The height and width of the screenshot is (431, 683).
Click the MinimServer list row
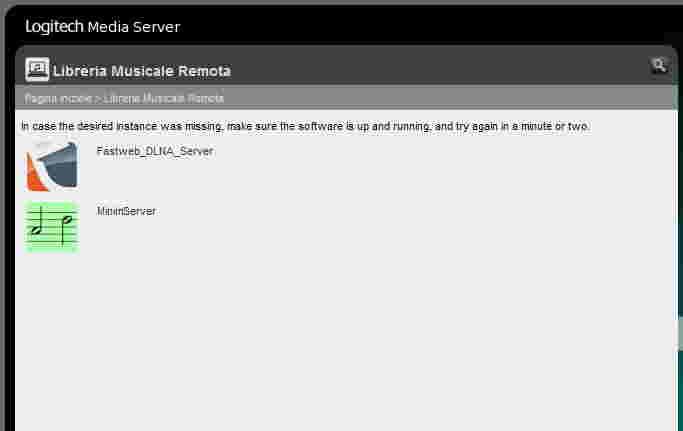[x=346, y=227]
